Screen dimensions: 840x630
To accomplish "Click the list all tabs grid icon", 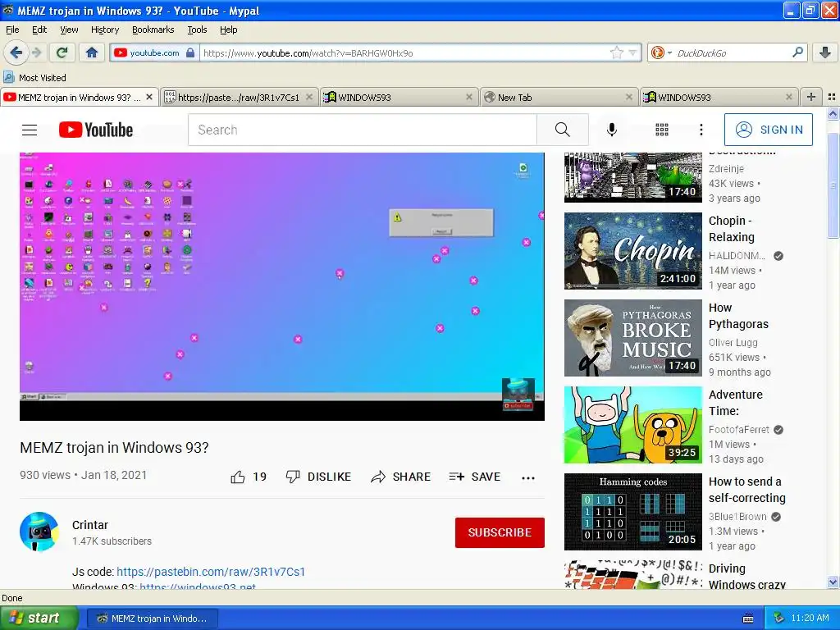I will [x=832, y=97].
